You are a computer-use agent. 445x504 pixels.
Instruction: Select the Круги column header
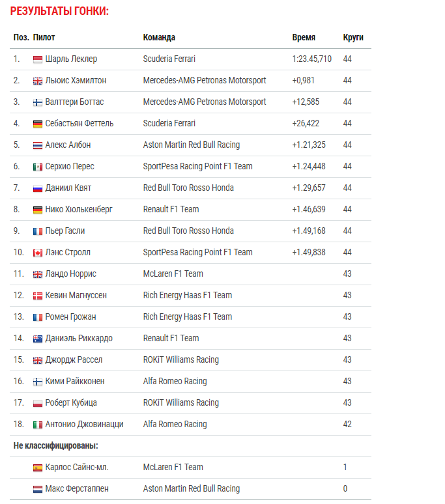[353, 38]
